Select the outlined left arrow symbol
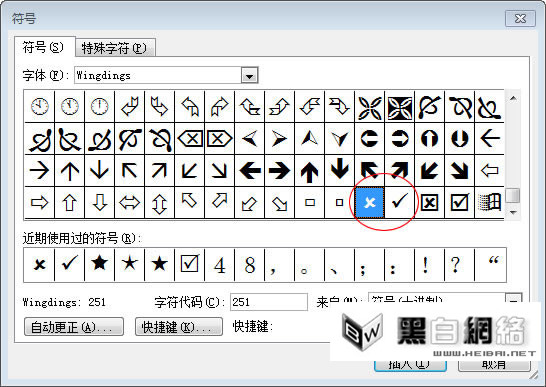This screenshot has height=387, width=546. (490, 170)
